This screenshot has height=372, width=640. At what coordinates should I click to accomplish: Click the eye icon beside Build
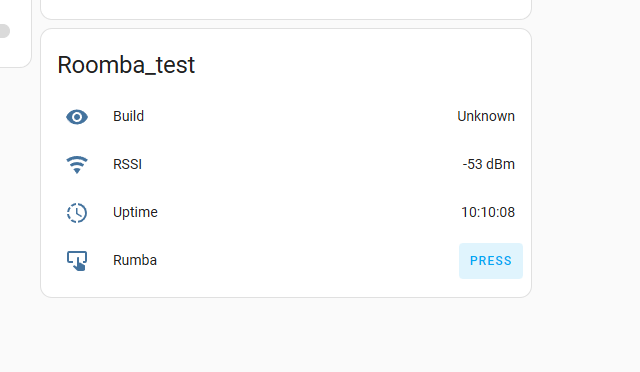[77, 117]
